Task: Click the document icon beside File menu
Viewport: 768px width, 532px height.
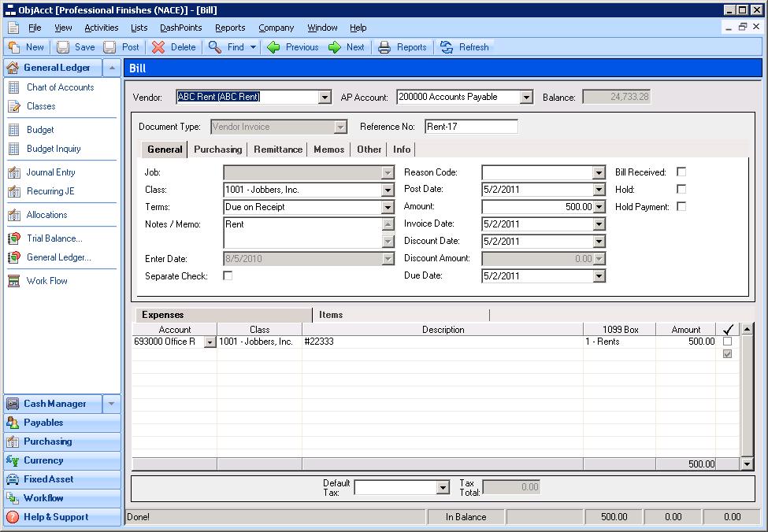Action: tap(13, 28)
